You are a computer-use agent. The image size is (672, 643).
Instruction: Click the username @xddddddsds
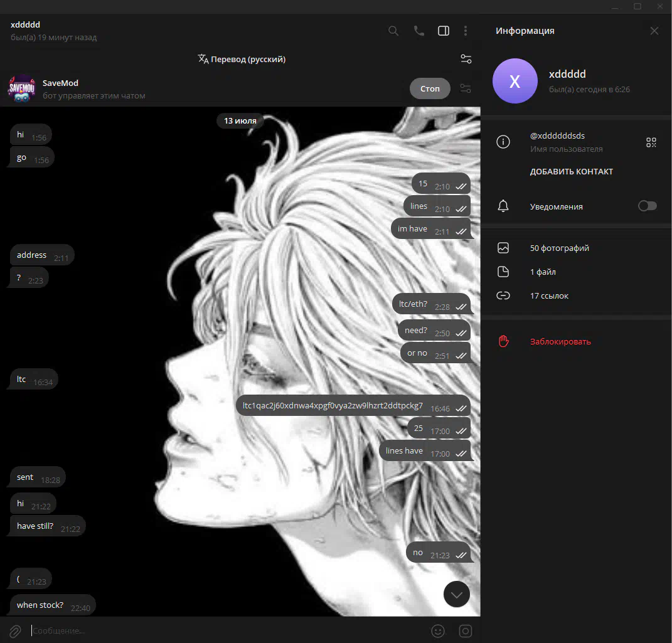pyautogui.click(x=557, y=136)
